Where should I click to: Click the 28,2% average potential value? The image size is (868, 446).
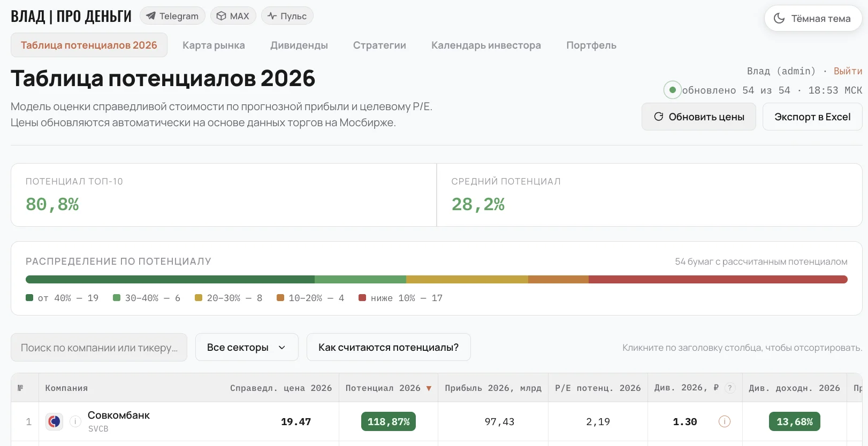478,204
